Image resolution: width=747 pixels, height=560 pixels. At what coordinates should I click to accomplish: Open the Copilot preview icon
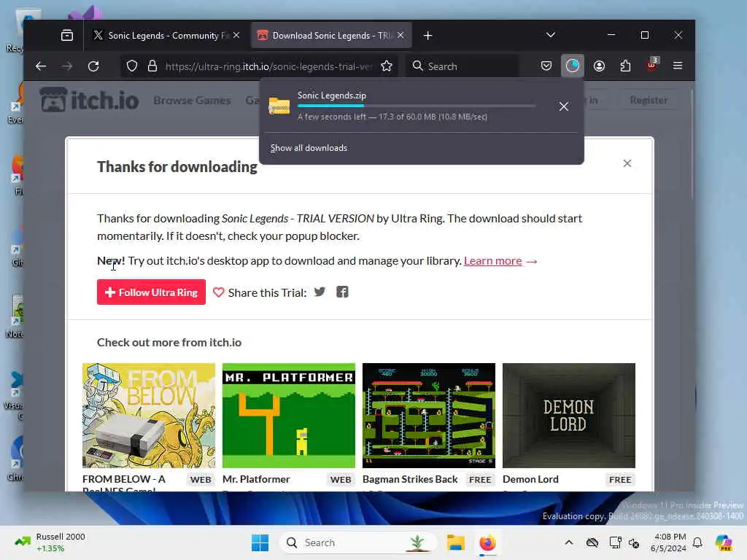pos(723,542)
